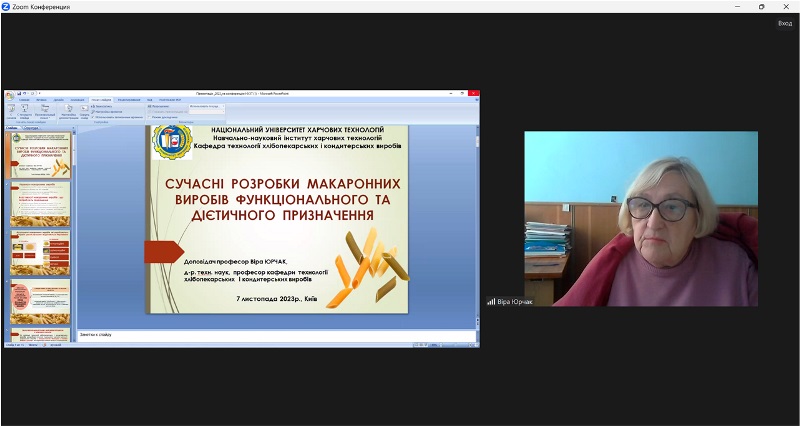The height and width of the screenshot is (426, 800).
Task: Click the PowerPoint status bar slide counter
Action: click(15, 345)
